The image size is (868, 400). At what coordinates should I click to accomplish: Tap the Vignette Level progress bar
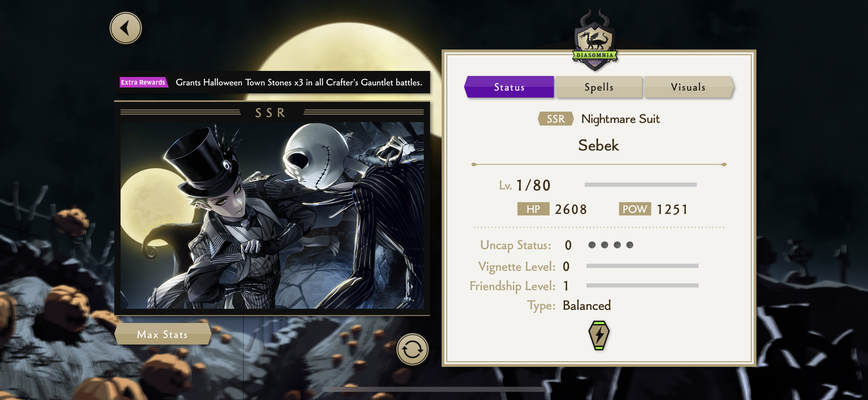pos(642,266)
